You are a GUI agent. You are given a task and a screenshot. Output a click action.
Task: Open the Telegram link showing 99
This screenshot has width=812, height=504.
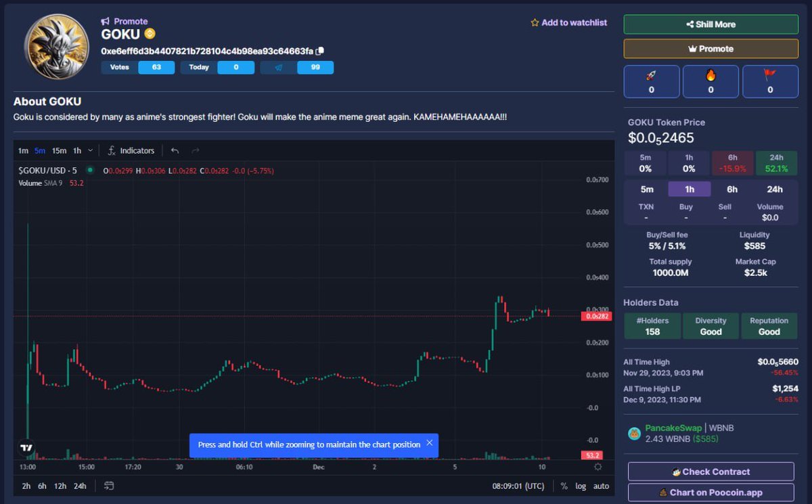pyautogui.click(x=296, y=68)
